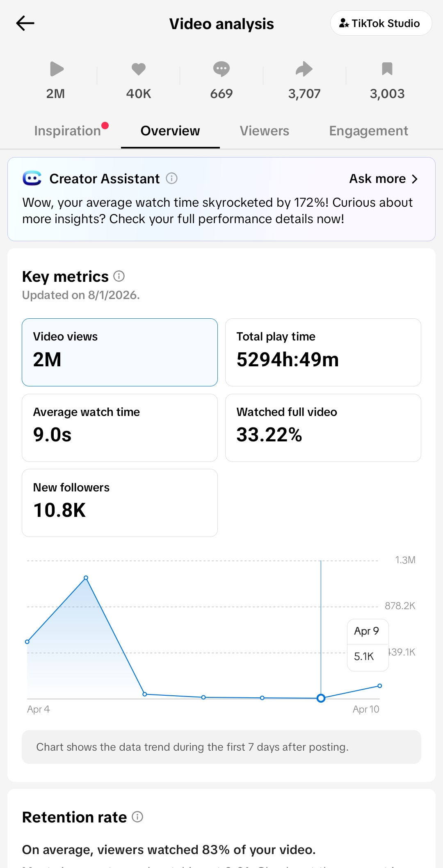Tap the play count icon above 2M
443x868 pixels.
(x=57, y=69)
